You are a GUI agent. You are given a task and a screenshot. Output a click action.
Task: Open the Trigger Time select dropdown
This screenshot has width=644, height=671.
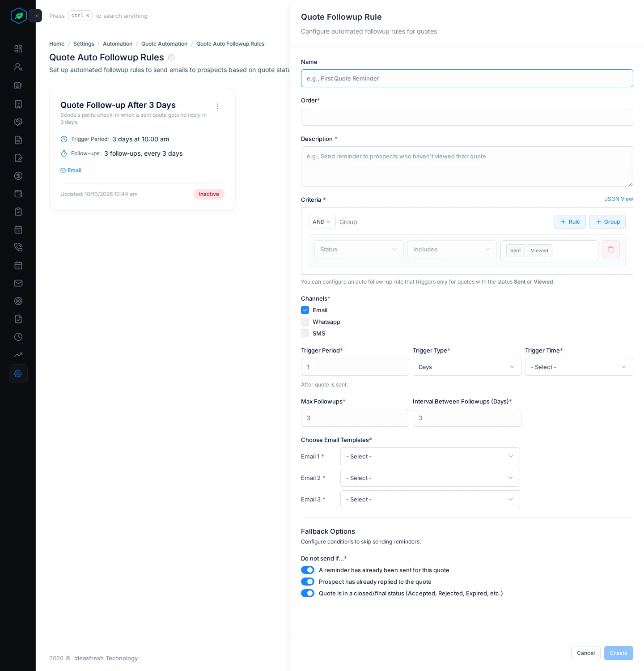579,367
